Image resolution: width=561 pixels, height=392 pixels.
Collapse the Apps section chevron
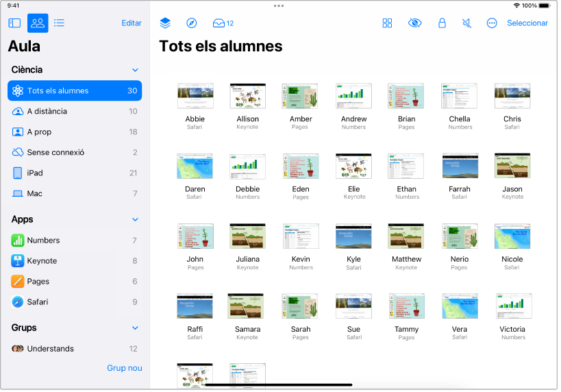point(135,220)
